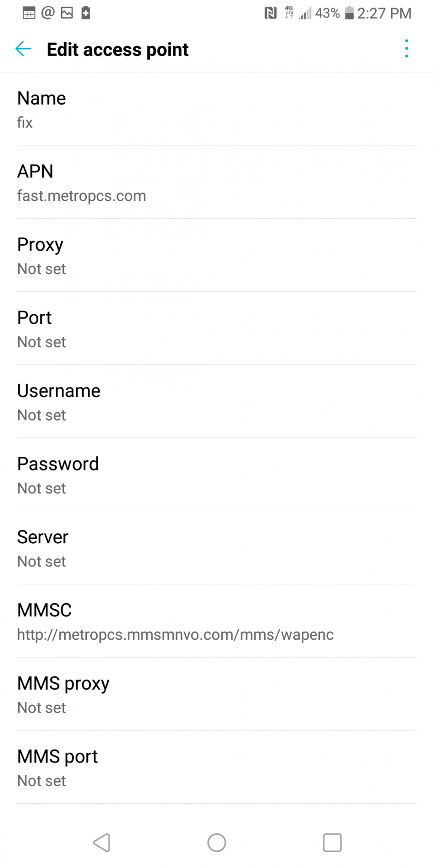
Task: Edit the Name field showing fix
Action: click(x=217, y=109)
